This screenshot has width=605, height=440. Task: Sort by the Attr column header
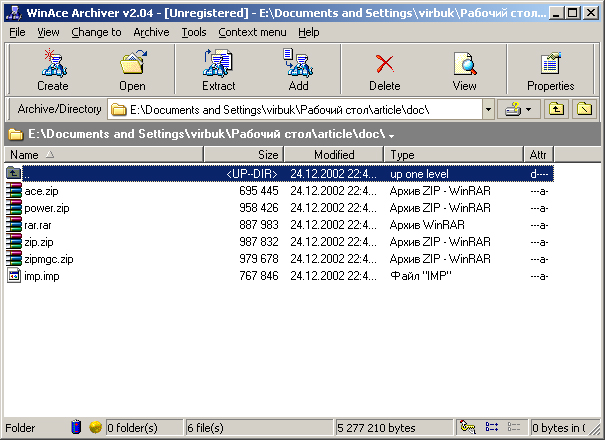pos(538,154)
